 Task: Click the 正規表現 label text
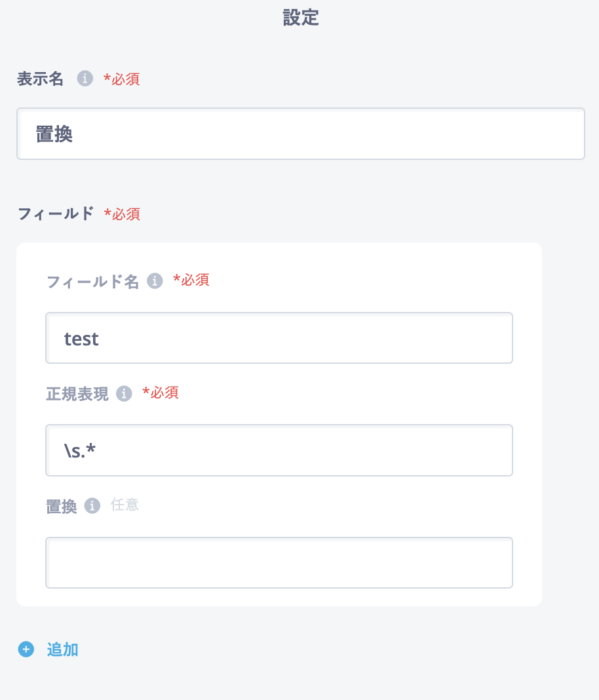[x=77, y=394]
